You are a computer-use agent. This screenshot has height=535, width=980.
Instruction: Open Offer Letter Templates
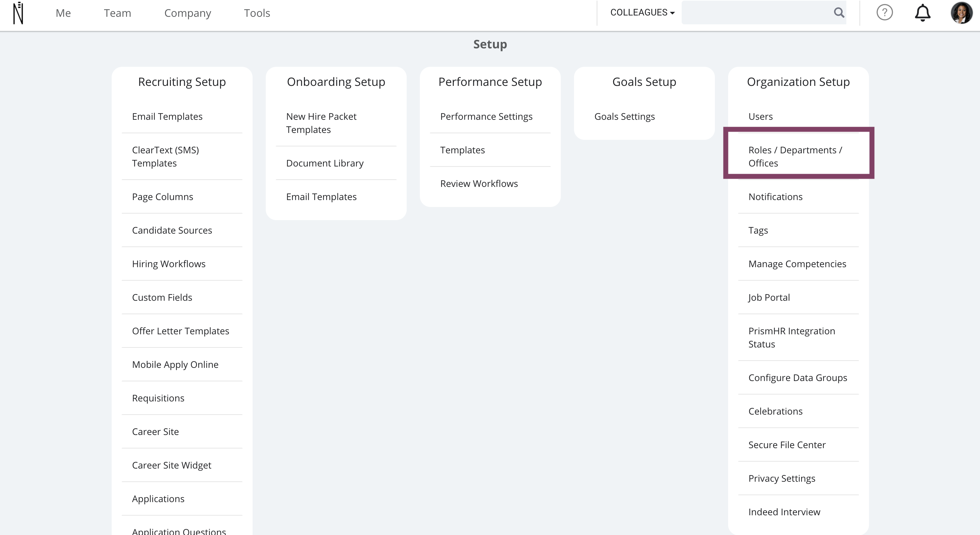(x=181, y=331)
